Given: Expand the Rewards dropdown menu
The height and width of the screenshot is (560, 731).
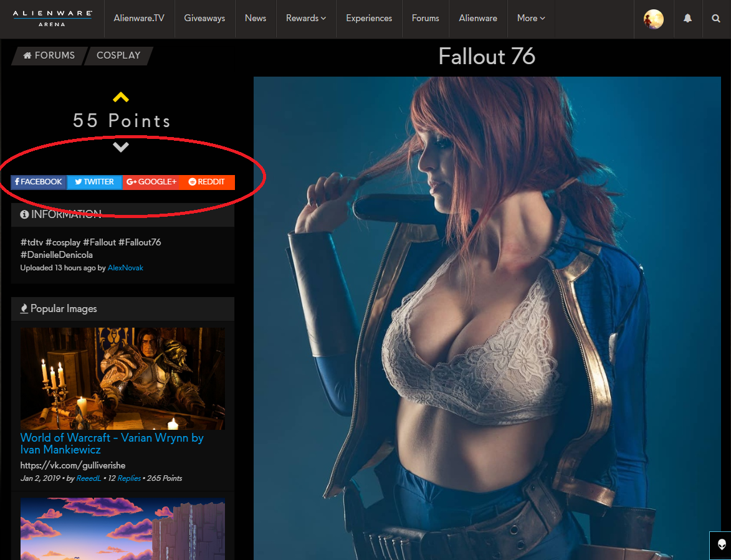Looking at the screenshot, I should (x=306, y=18).
